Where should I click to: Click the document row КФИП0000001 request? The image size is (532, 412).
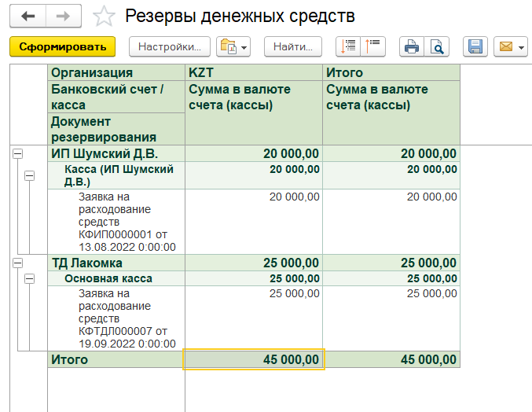(x=126, y=221)
